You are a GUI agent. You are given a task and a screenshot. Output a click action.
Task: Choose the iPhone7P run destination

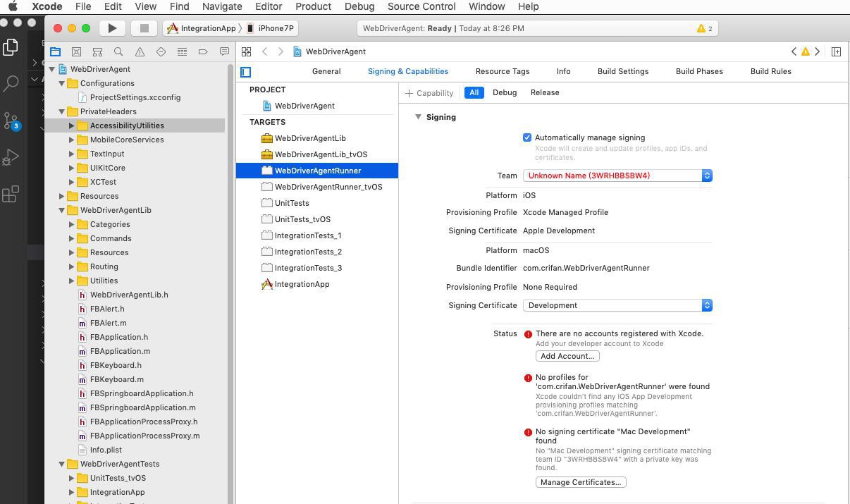click(x=271, y=28)
